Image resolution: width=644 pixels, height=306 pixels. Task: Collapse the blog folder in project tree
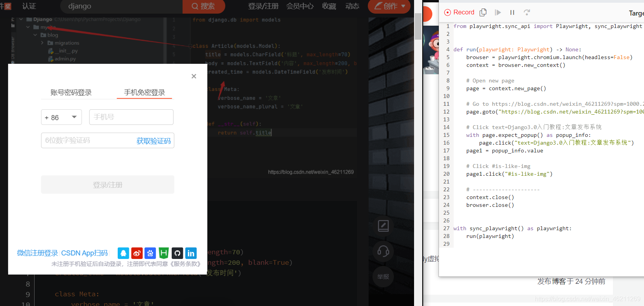(35, 35)
